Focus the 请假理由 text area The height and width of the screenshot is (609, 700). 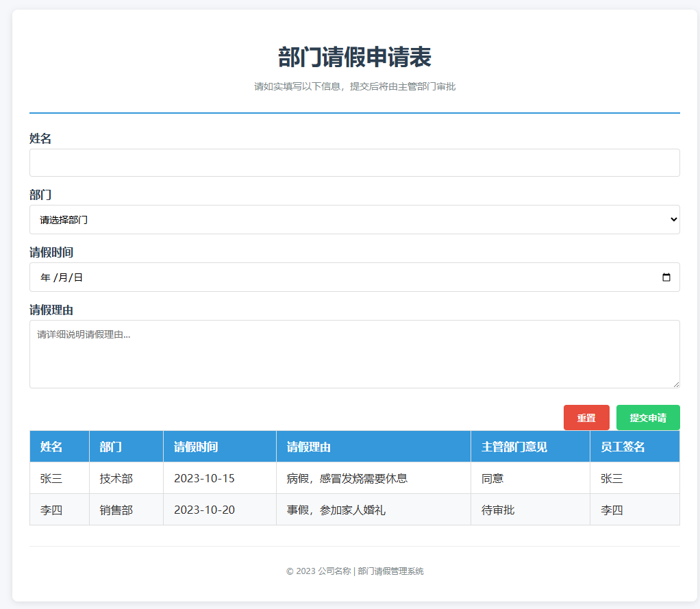tap(354, 353)
